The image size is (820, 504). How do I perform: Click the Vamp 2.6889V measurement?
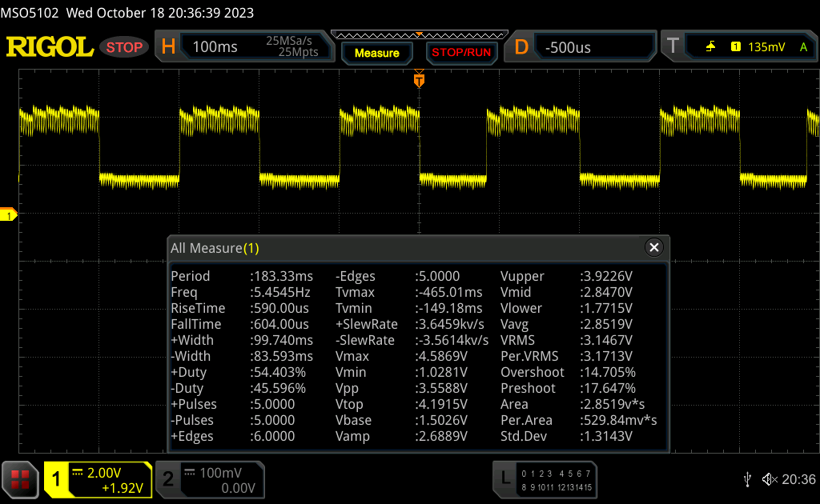coord(401,437)
